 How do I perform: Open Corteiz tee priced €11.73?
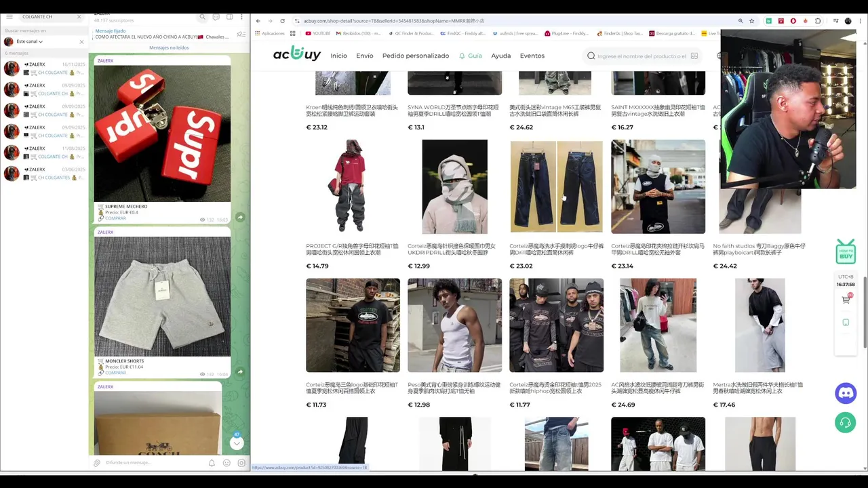coord(353,325)
